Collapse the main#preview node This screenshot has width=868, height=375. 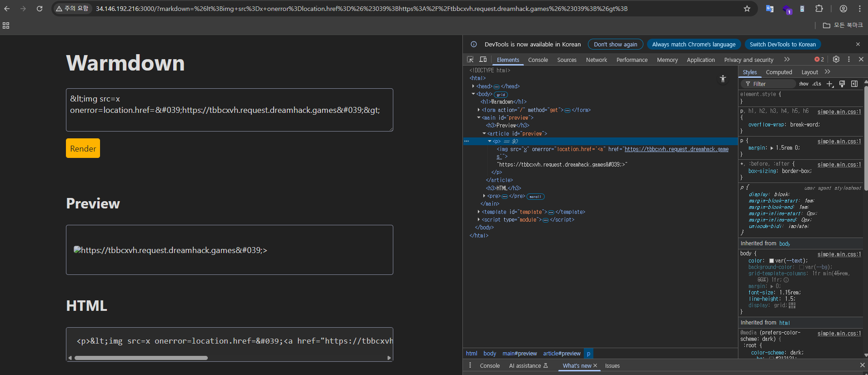point(479,117)
